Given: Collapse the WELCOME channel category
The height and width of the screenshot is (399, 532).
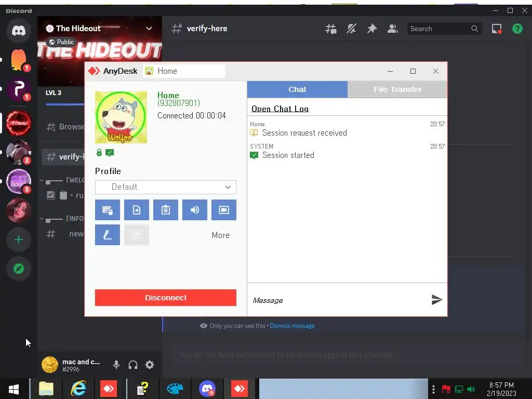Looking at the screenshot, I should point(62,180).
